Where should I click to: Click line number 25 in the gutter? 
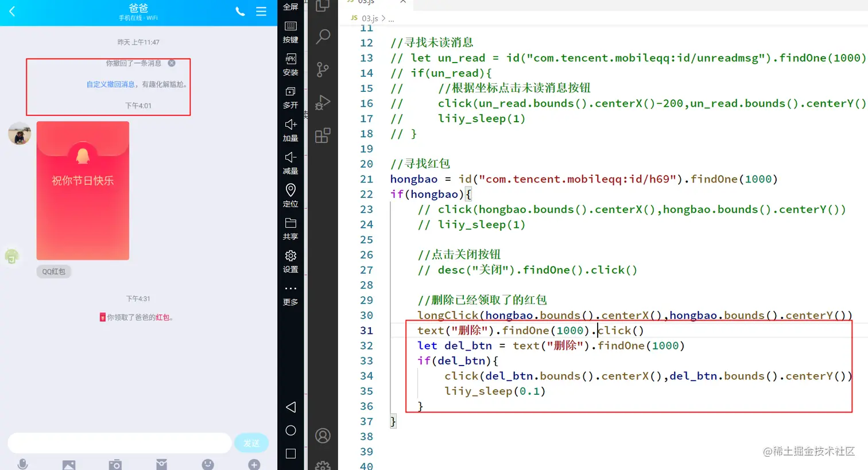366,239
